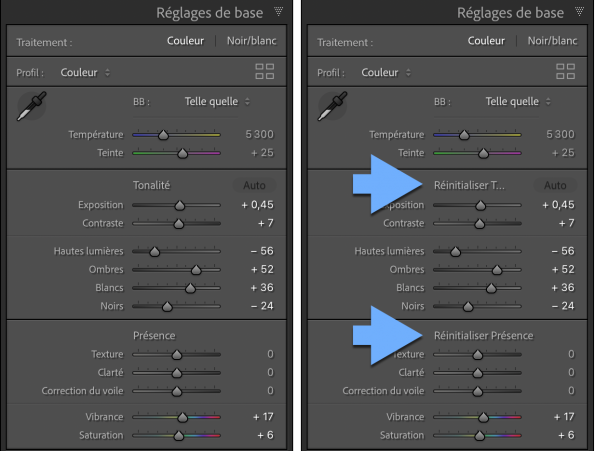Open Profil Couleur dropdown in left panel
This screenshot has width=595, height=451.
tap(85, 72)
